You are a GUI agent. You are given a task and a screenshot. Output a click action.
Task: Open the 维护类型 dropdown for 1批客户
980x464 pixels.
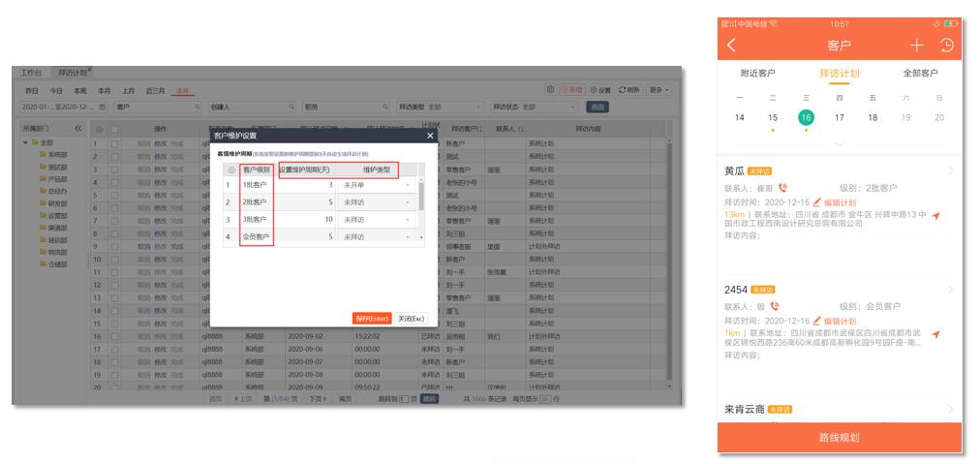pos(408,186)
